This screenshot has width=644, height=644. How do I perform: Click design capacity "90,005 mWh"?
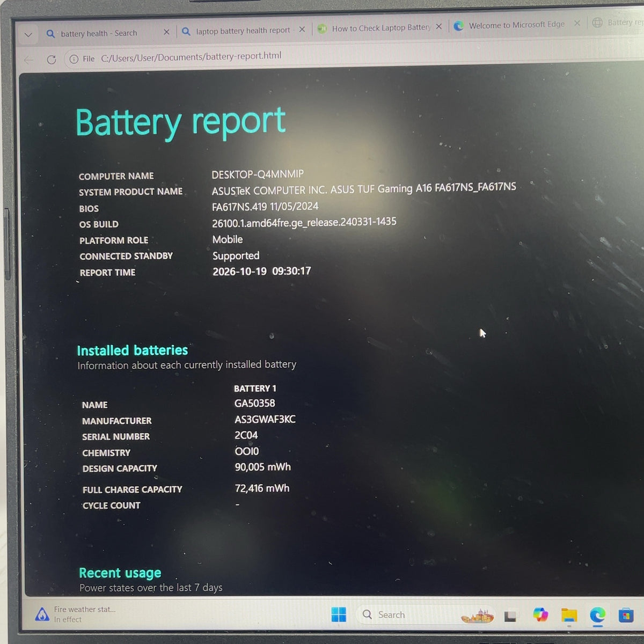pos(263,467)
